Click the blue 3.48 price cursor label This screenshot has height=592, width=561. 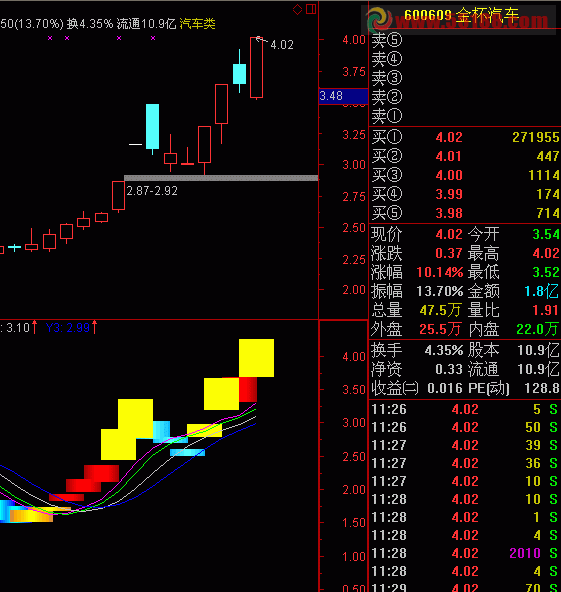[x=343, y=96]
